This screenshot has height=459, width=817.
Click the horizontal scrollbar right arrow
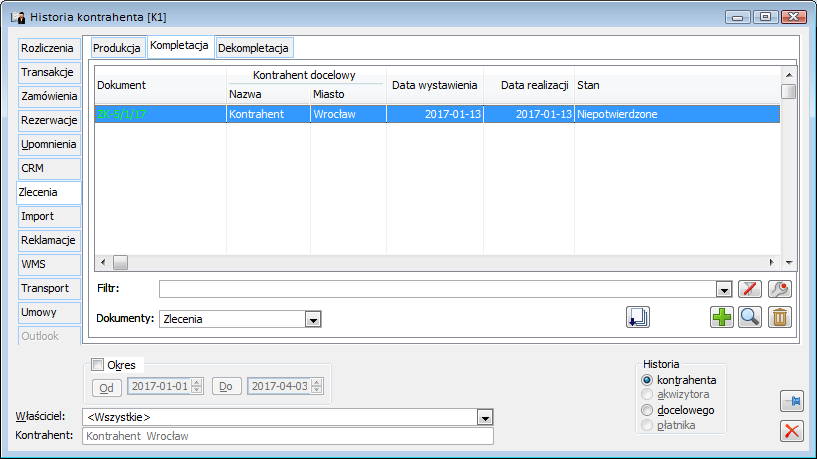point(772,263)
